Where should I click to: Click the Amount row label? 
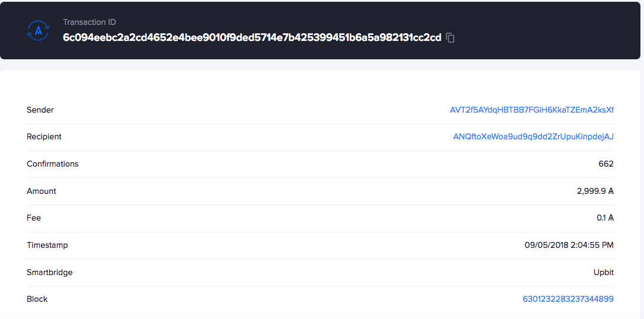pyautogui.click(x=42, y=191)
